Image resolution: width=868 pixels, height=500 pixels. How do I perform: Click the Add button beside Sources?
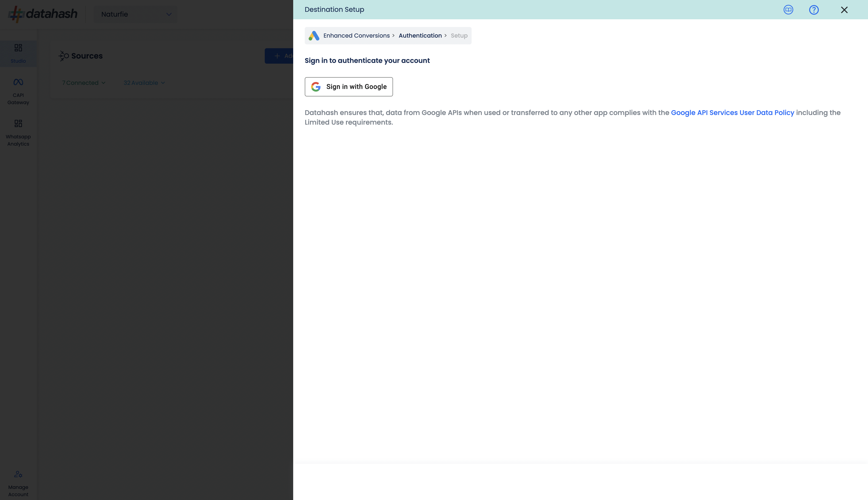point(279,56)
